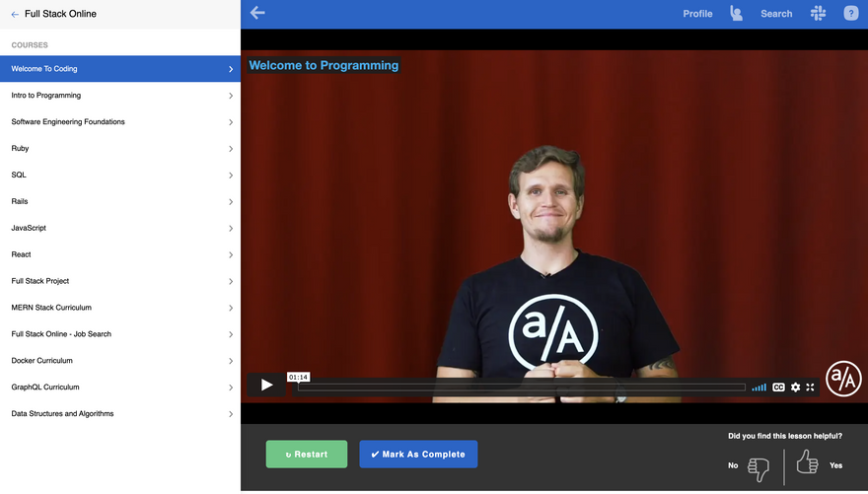
Task: Toggle closed captions on the video
Action: tap(778, 388)
